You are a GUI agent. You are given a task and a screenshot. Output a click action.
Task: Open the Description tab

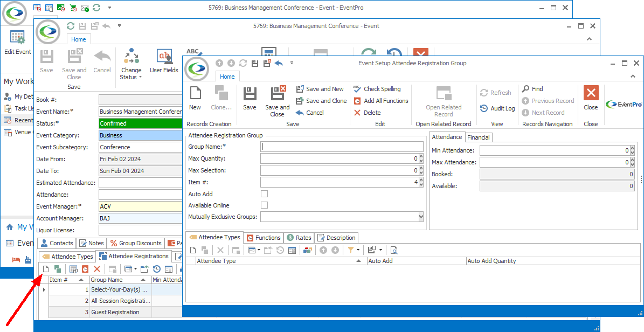pos(336,238)
